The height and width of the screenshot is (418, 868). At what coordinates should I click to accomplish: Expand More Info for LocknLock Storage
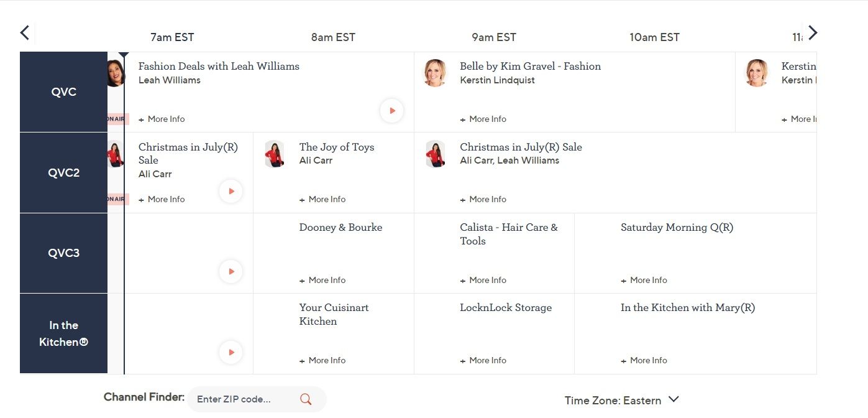tap(483, 360)
